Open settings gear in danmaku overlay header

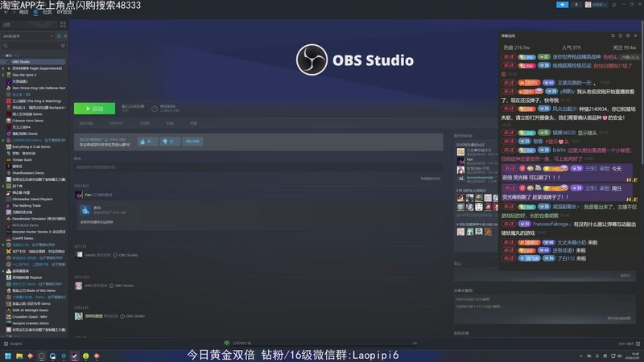pyautogui.click(x=628, y=35)
